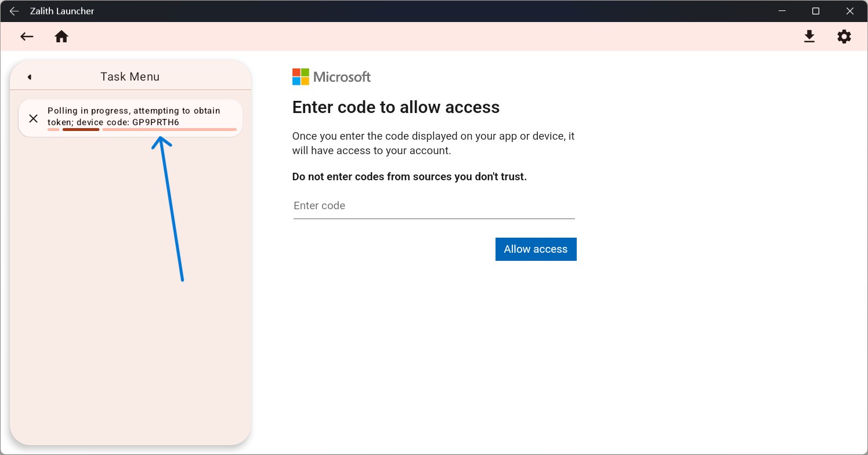Collapse the Task Menu panel
The height and width of the screenshot is (455, 868).
click(28, 77)
